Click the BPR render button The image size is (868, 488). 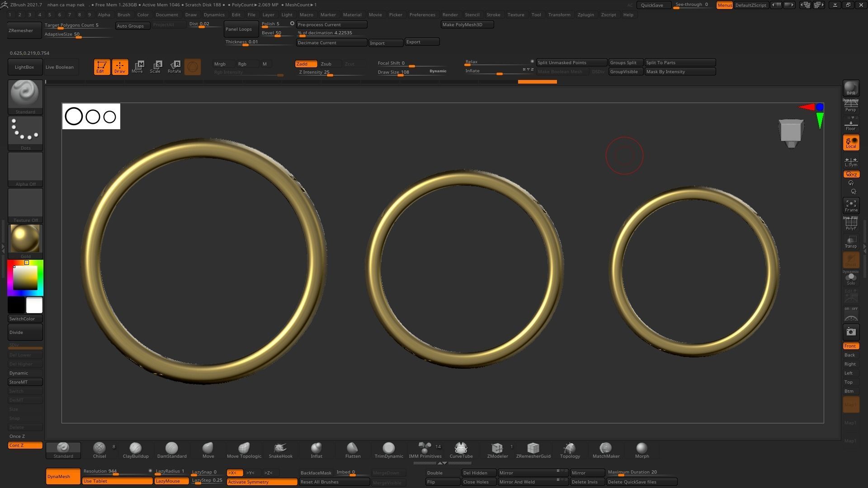tap(851, 88)
